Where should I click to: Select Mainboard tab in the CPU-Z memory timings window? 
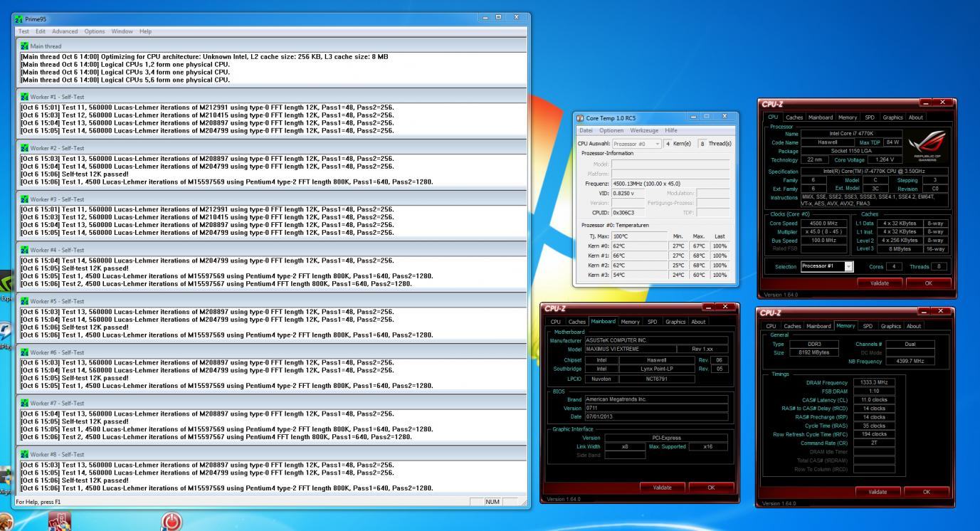coord(820,326)
